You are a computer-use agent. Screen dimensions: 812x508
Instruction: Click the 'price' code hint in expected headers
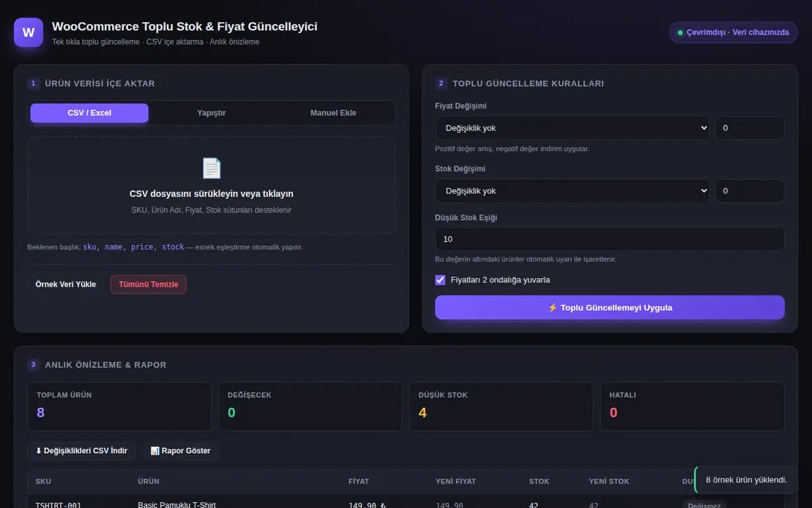point(143,247)
